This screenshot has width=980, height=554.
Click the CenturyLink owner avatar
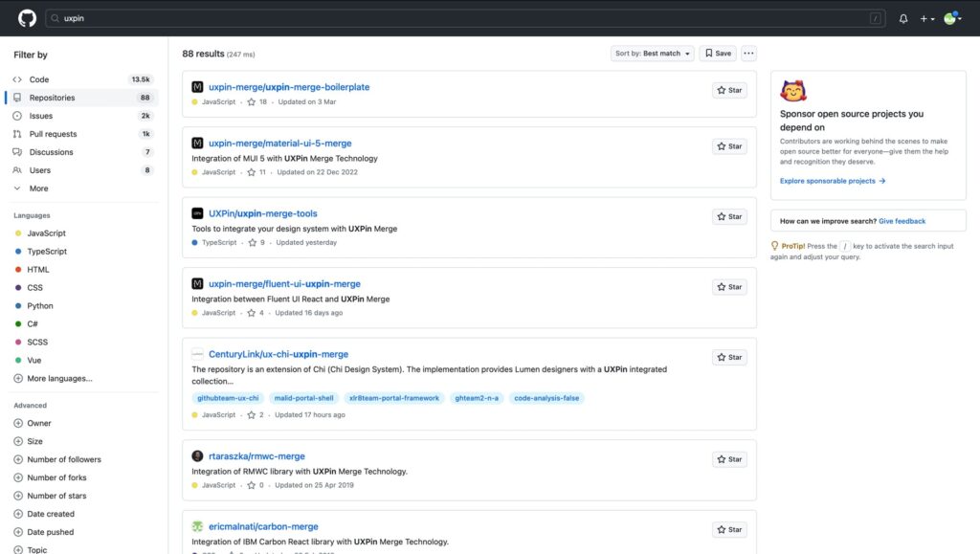[x=197, y=354]
